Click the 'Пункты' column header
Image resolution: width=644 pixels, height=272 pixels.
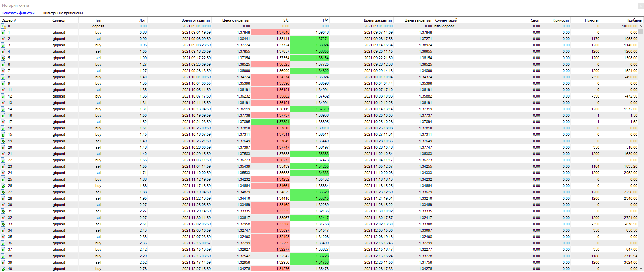point(592,20)
